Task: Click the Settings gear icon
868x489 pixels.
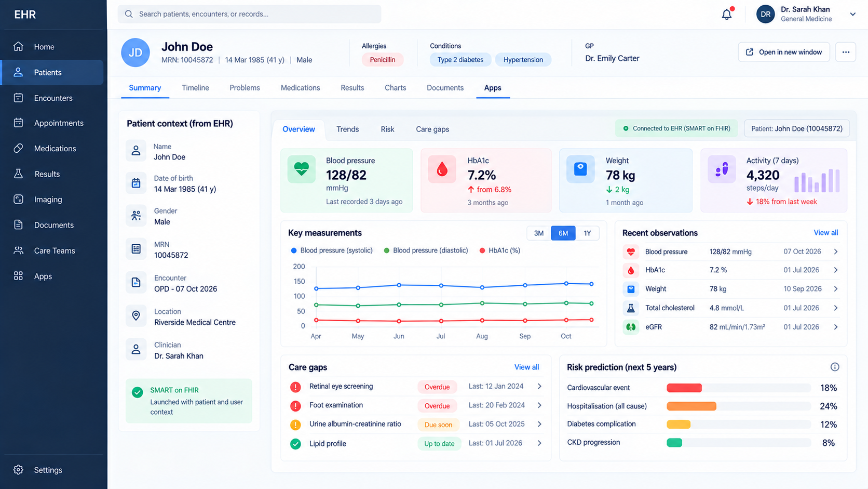Action: click(18, 470)
